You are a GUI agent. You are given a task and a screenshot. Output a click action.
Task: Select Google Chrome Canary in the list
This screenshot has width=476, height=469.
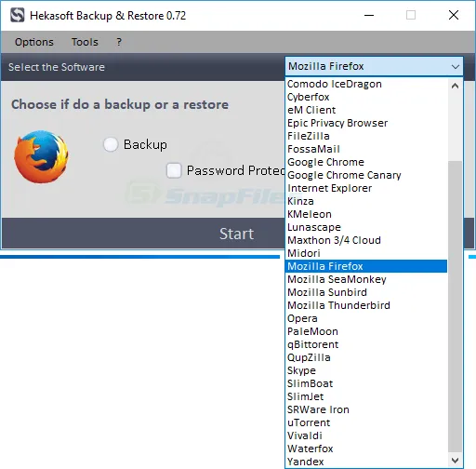(x=366, y=175)
